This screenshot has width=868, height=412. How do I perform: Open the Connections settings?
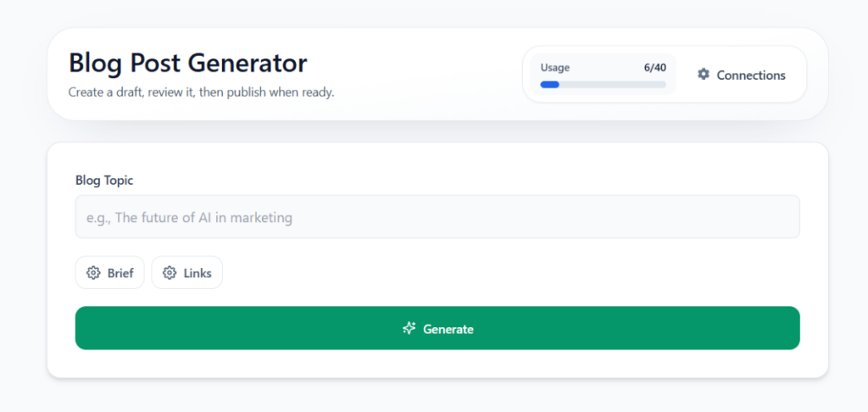(x=742, y=75)
